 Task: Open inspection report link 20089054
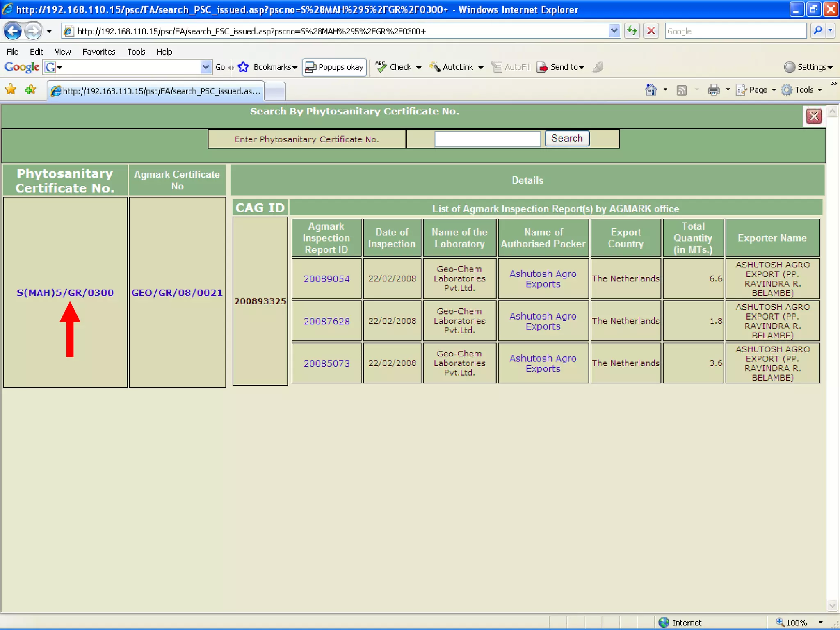326,279
